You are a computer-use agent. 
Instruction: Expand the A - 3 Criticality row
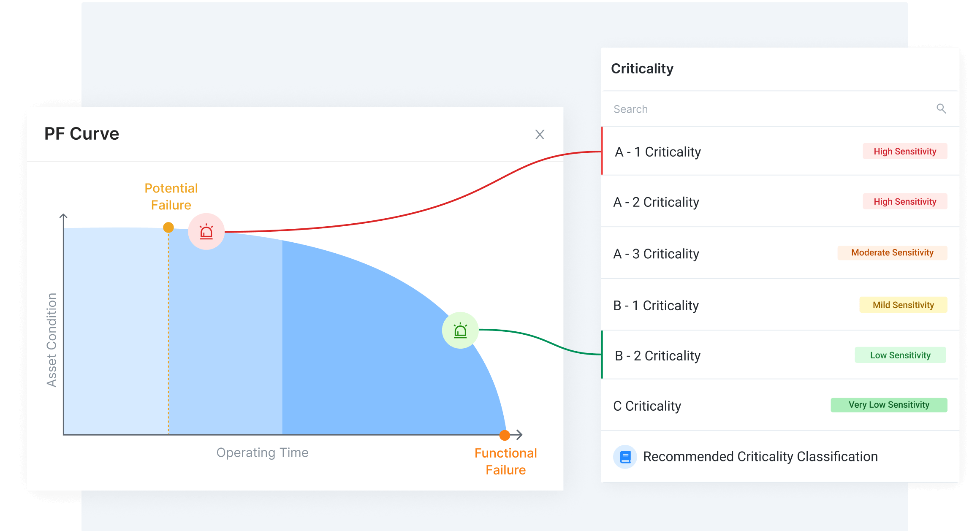point(656,253)
